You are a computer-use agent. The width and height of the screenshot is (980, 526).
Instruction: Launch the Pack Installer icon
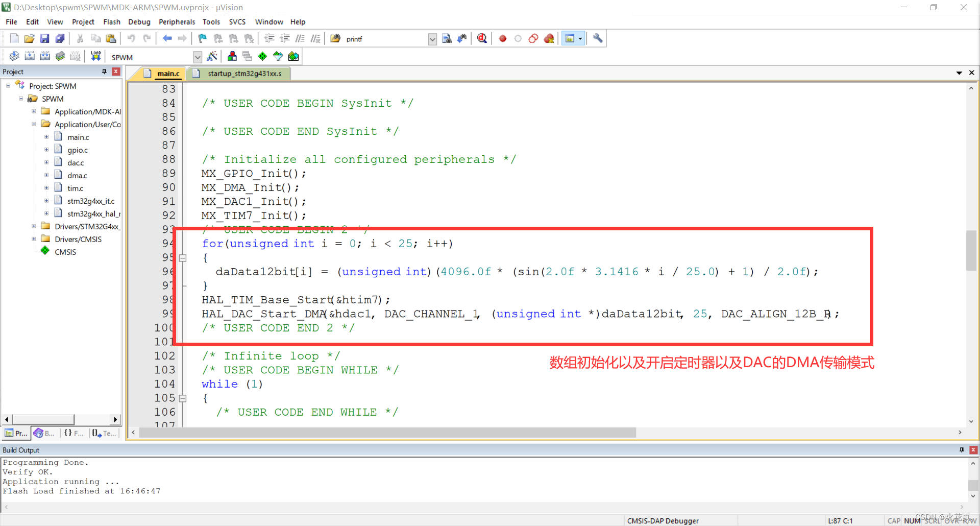(x=293, y=56)
